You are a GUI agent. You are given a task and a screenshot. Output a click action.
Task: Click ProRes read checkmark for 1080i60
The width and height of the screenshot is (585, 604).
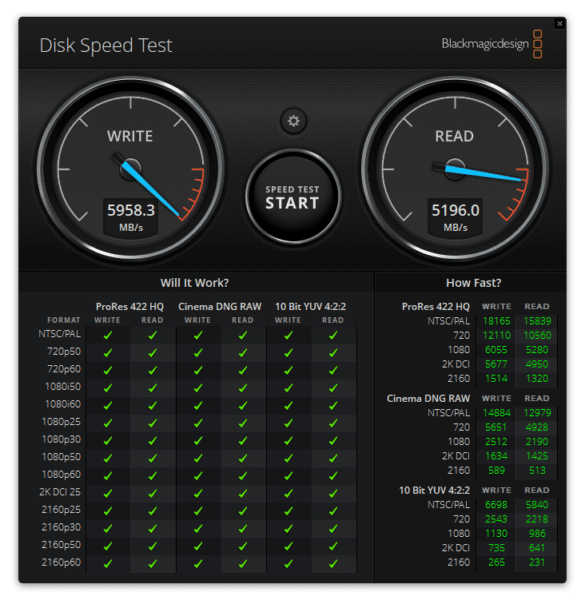coord(153,405)
